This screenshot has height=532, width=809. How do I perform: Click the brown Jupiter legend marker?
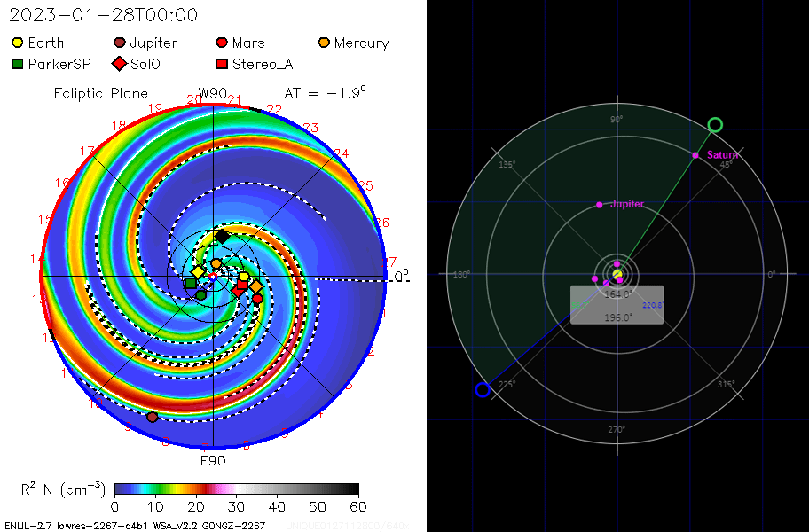120,43
